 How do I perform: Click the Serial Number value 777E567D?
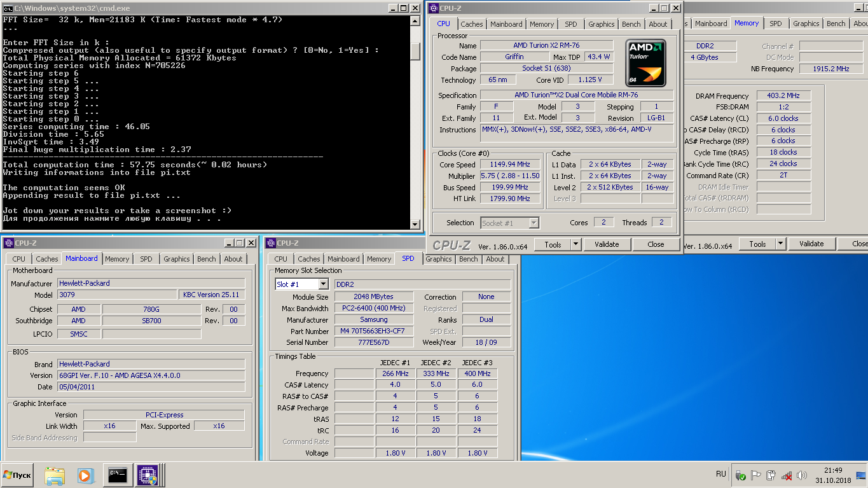pos(374,343)
